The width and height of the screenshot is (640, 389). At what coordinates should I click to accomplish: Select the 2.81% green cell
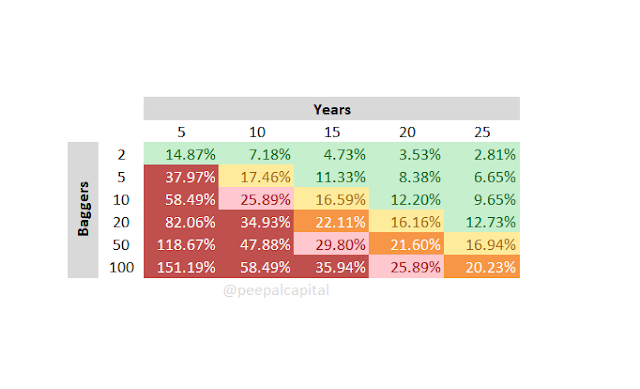(x=482, y=154)
